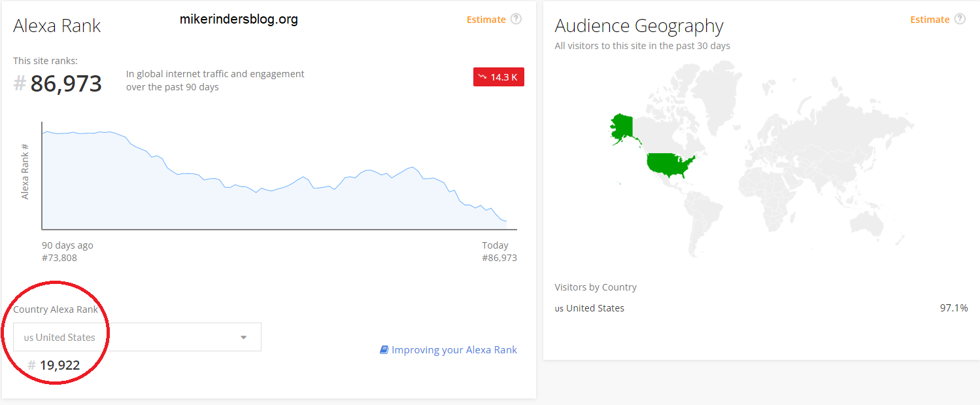Click the Estimate label in Alexa Rank card
The width and height of the screenshot is (980, 405).
[x=486, y=20]
